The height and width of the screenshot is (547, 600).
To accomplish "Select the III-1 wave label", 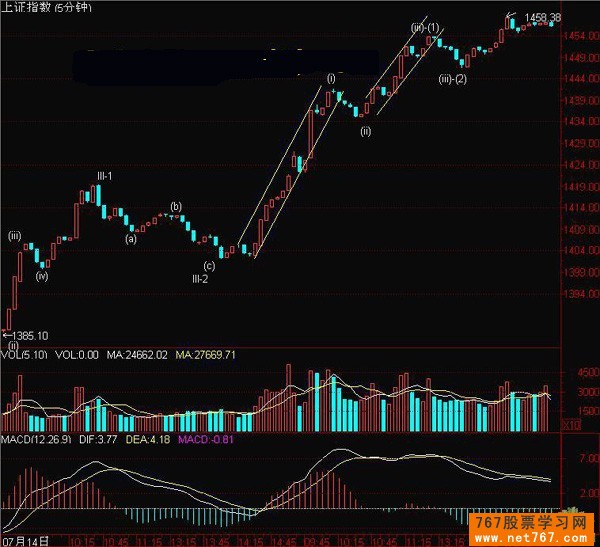I will tap(104, 176).
